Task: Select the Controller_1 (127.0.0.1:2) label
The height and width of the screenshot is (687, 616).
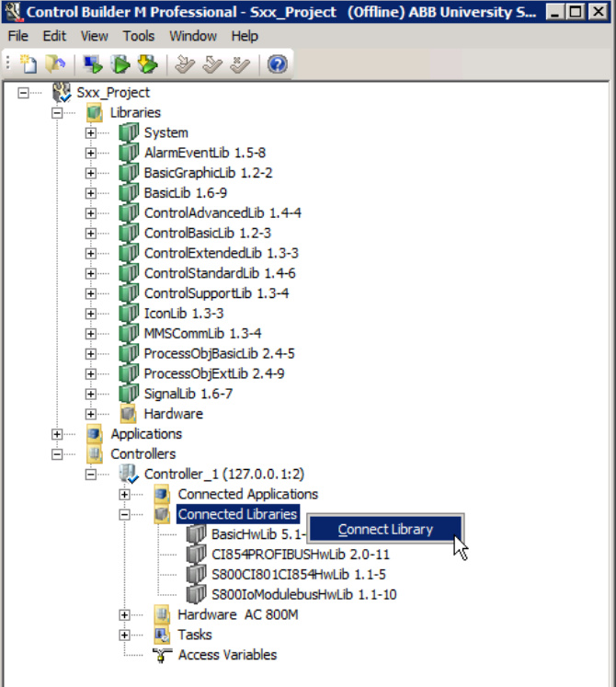Action: 224,474
